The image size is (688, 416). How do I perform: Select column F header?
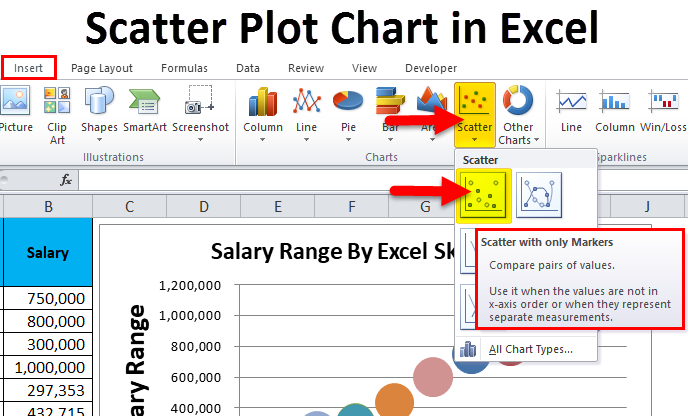[x=351, y=206]
